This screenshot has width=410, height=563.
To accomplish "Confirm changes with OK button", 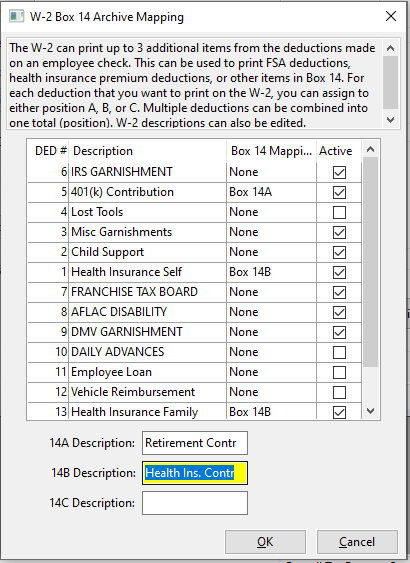I will [265, 542].
